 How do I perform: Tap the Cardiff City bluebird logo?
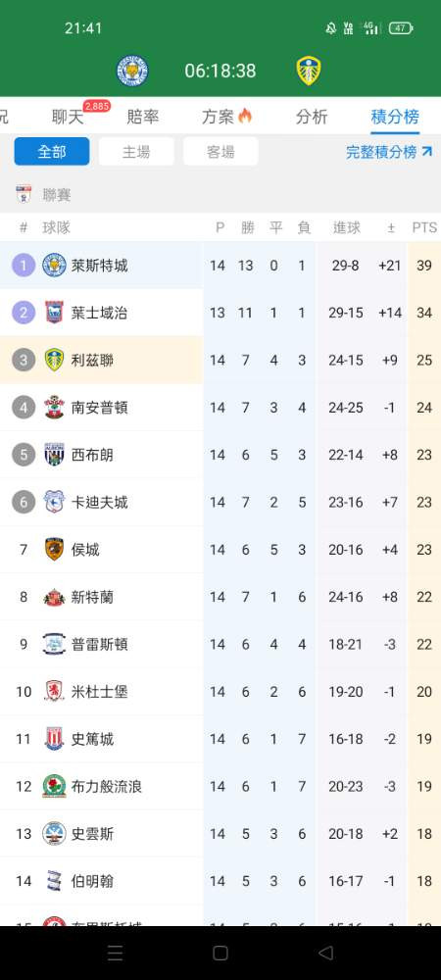[x=54, y=502]
